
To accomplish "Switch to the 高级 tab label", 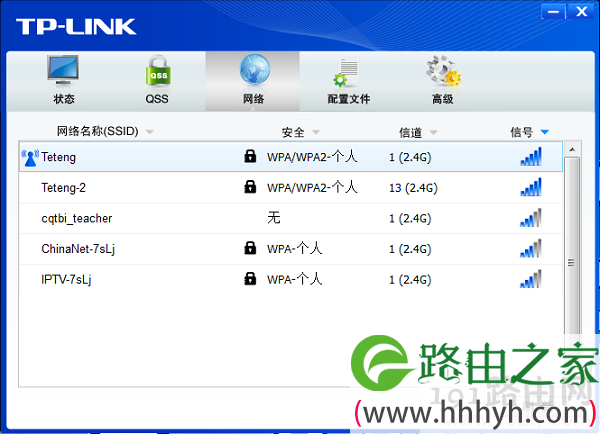I will tap(443, 99).
